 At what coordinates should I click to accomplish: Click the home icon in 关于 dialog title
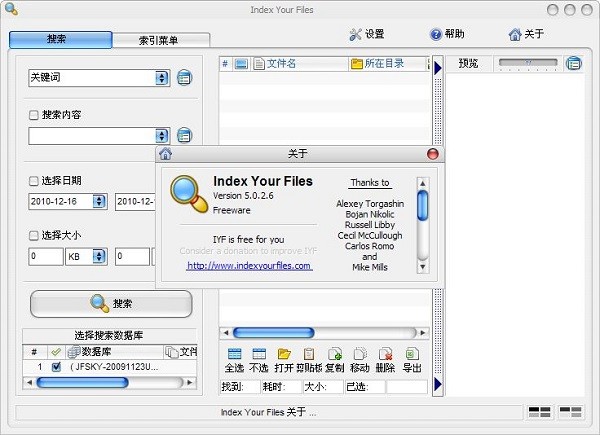(x=165, y=154)
